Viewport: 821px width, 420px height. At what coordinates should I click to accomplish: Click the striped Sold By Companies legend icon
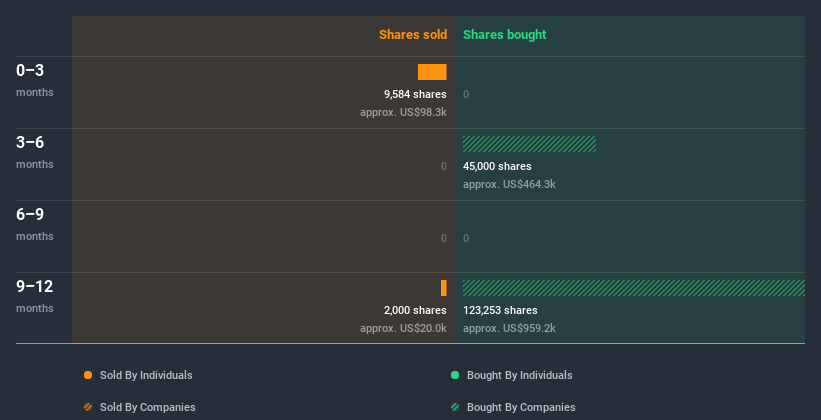point(88,407)
